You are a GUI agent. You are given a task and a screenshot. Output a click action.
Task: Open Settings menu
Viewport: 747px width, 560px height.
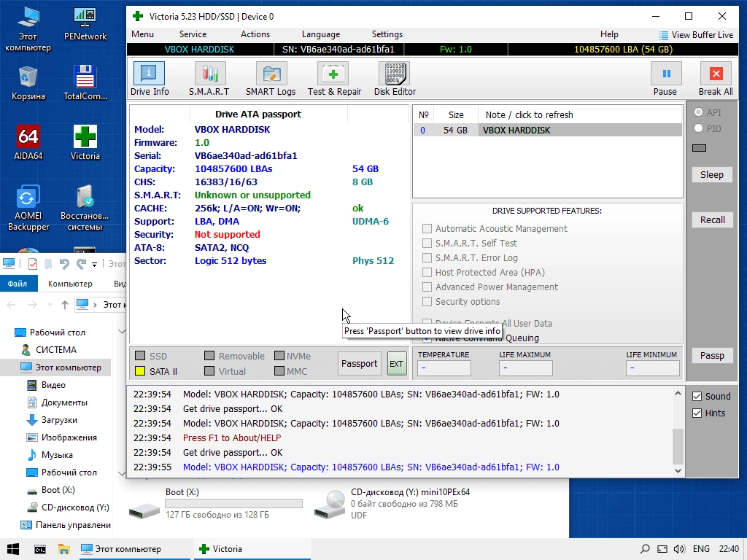[387, 34]
